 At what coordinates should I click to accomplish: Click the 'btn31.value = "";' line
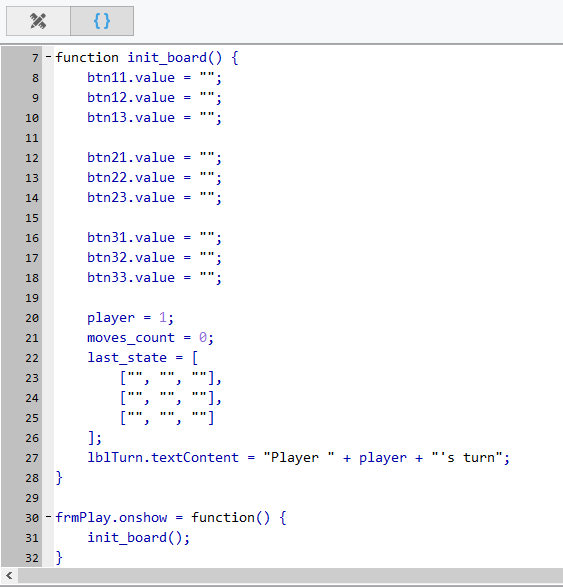154,238
